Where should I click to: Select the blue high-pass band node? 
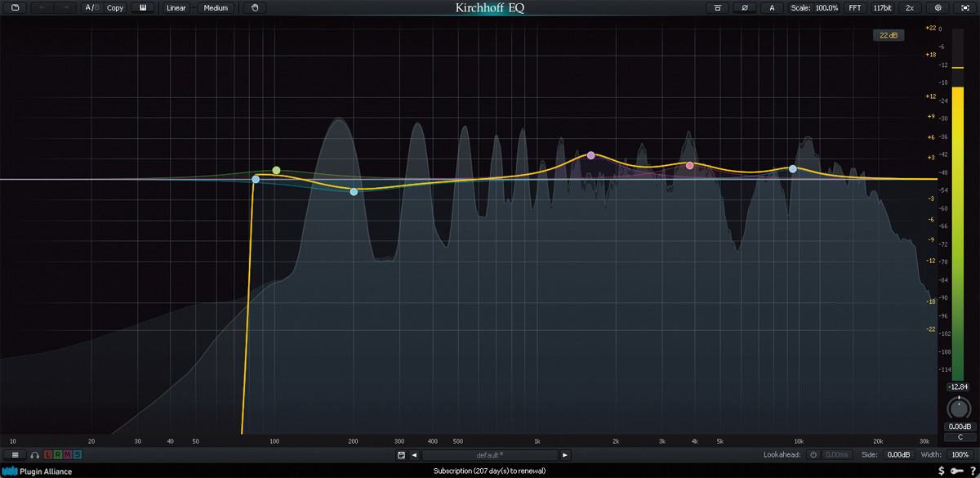point(256,179)
